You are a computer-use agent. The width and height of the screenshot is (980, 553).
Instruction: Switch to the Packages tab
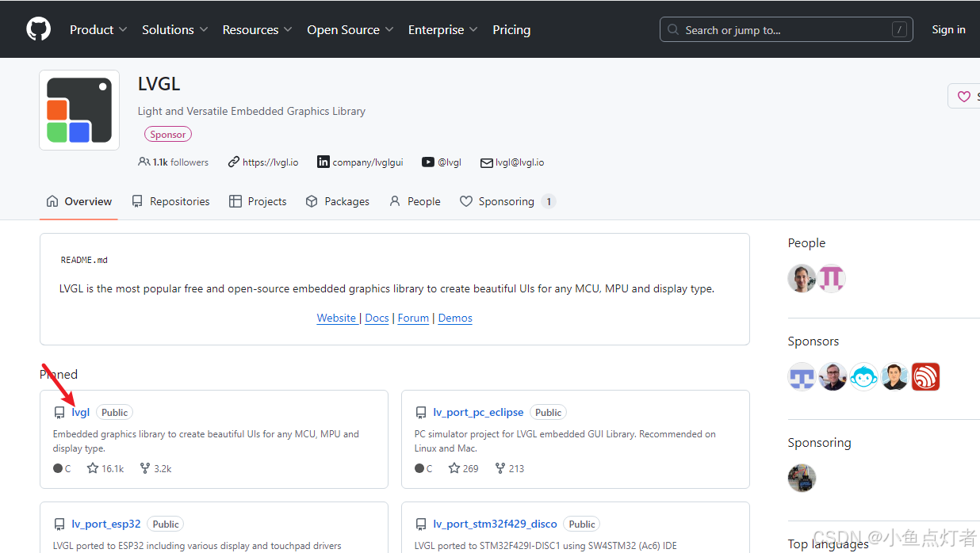point(338,201)
